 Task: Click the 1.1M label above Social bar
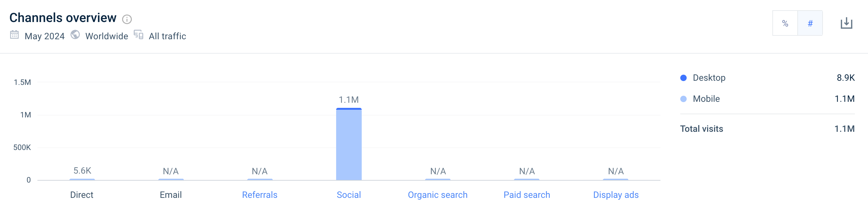click(x=349, y=100)
